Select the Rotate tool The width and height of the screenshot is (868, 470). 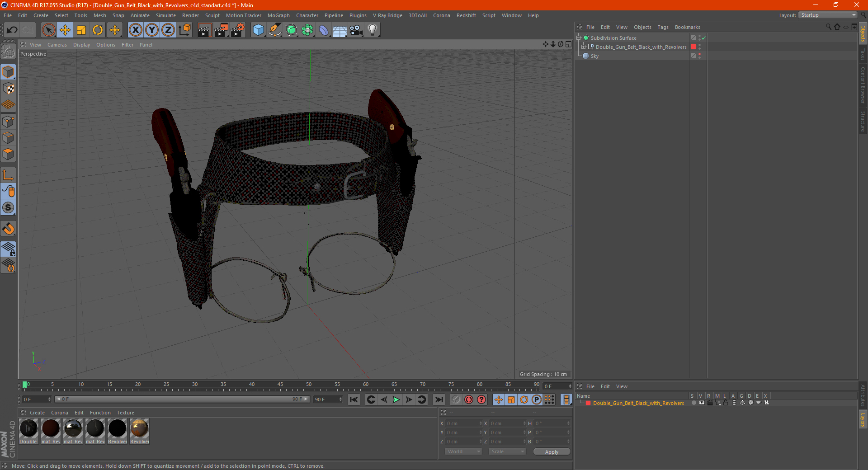98,30
